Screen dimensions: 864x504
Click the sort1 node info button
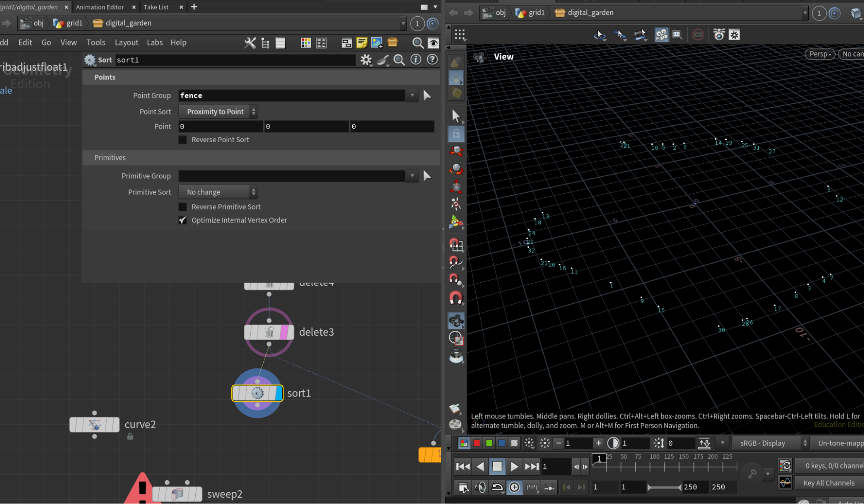[x=416, y=60]
